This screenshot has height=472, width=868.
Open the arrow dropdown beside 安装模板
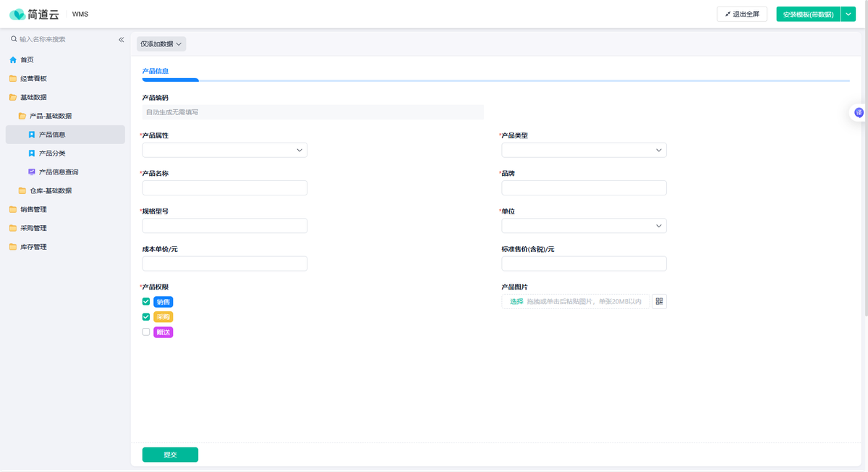tap(848, 14)
